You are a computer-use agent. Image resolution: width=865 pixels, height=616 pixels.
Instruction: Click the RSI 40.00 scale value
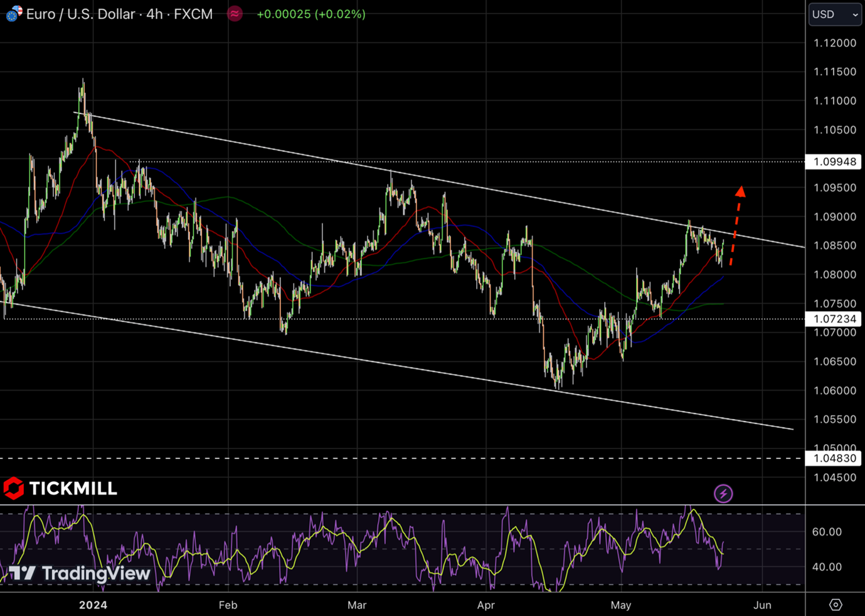click(827, 567)
